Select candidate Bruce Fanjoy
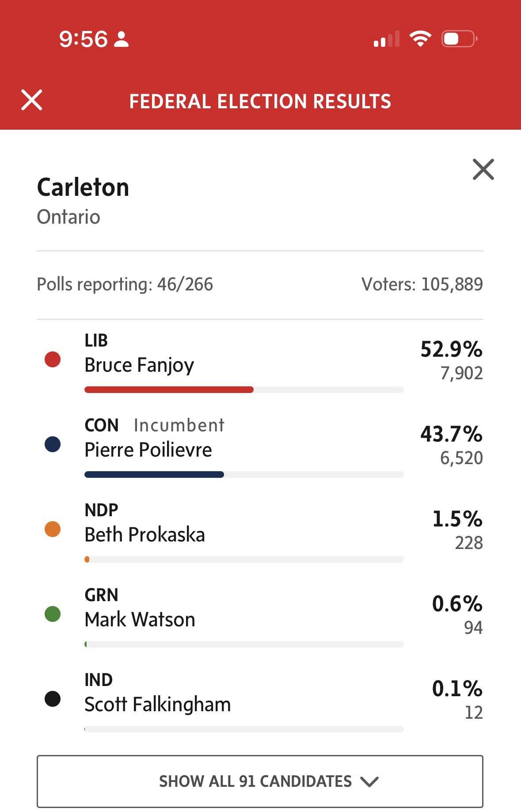The width and height of the screenshot is (521, 812). tap(139, 365)
